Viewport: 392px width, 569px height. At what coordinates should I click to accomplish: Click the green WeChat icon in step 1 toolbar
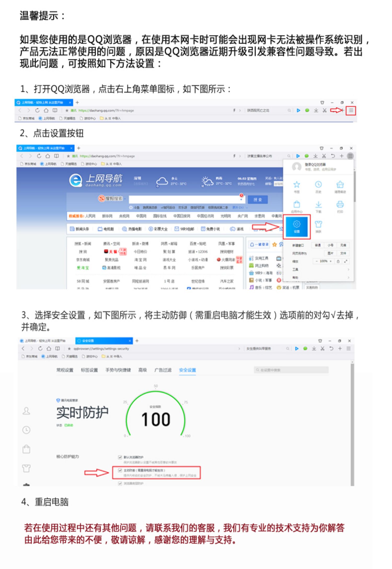pyautogui.click(x=307, y=110)
